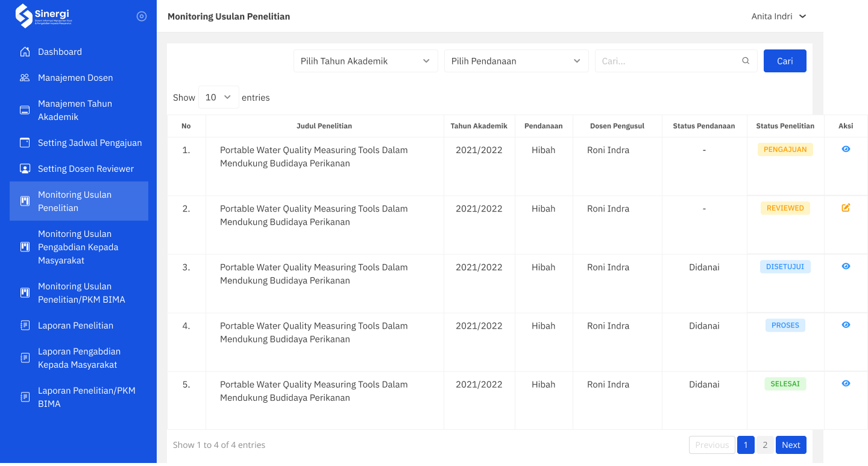Go to the Next page
Viewport: 868px width, 466px height.
click(x=791, y=445)
